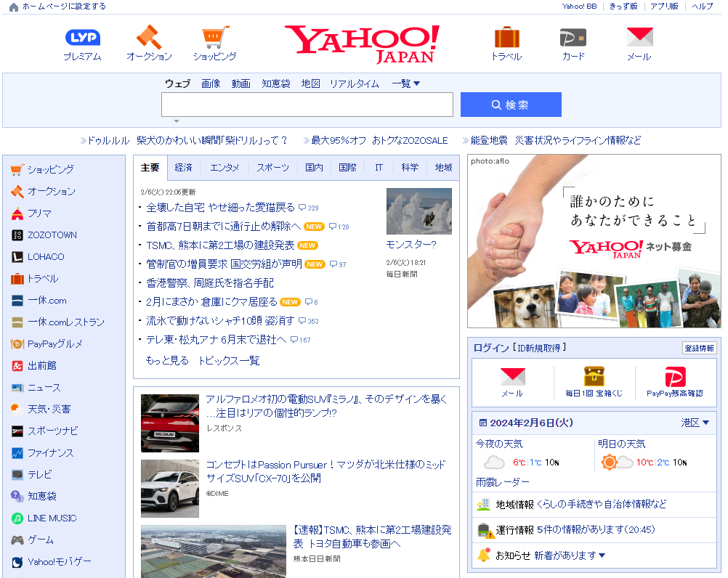The width and height of the screenshot is (728, 578).
Task: Click the home icon next to ホームページに設定する
Action: [14, 7]
